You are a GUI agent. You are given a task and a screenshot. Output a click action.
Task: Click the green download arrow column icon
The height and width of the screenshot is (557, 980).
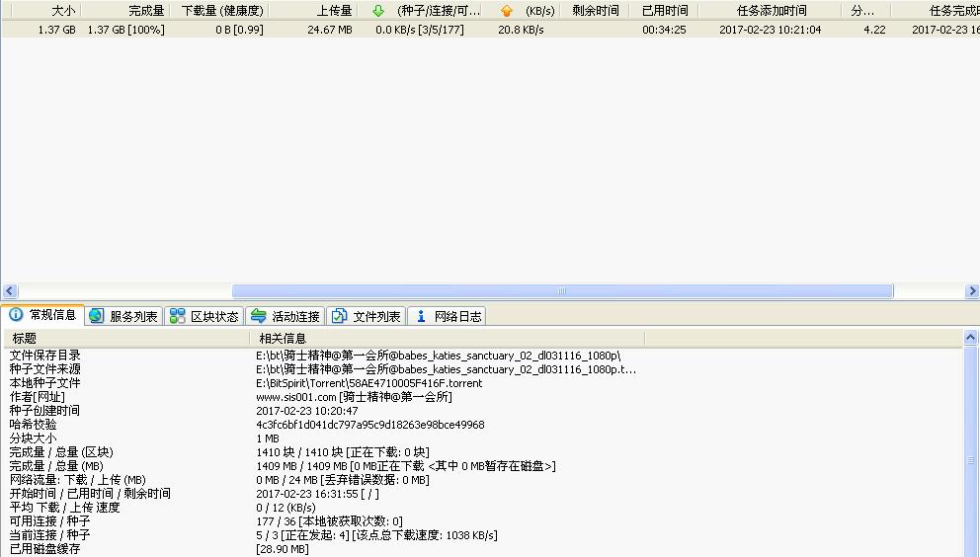pos(378,11)
